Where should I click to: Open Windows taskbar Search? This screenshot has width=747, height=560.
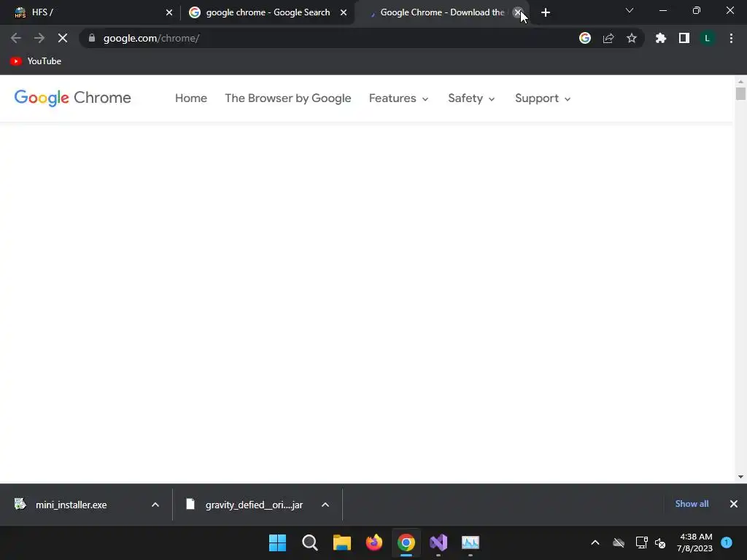click(x=309, y=542)
